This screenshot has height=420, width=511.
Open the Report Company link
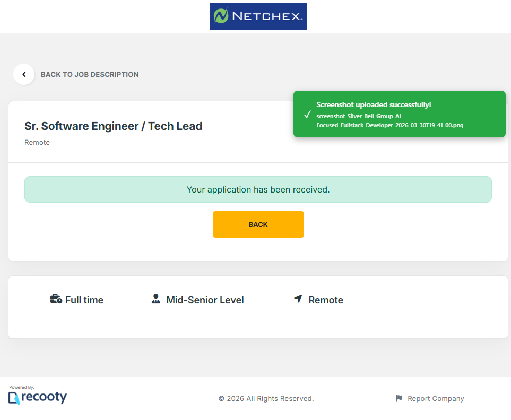pos(436,399)
